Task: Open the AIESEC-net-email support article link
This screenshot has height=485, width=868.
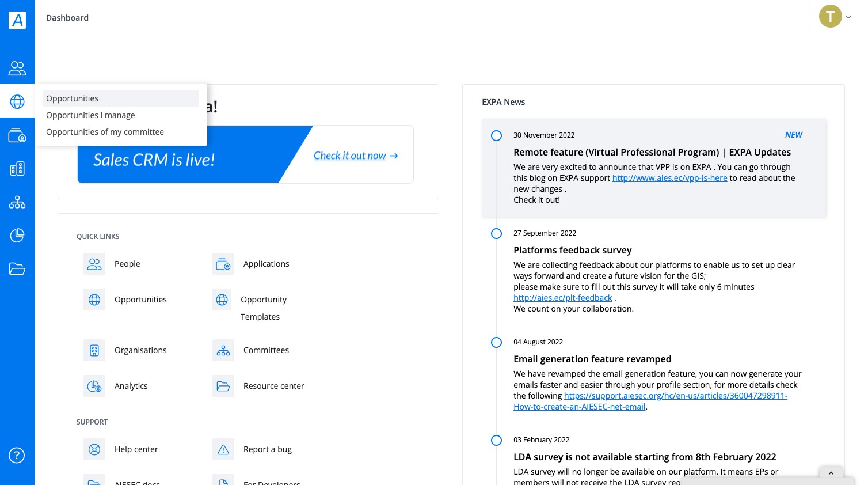Action: pos(650,401)
